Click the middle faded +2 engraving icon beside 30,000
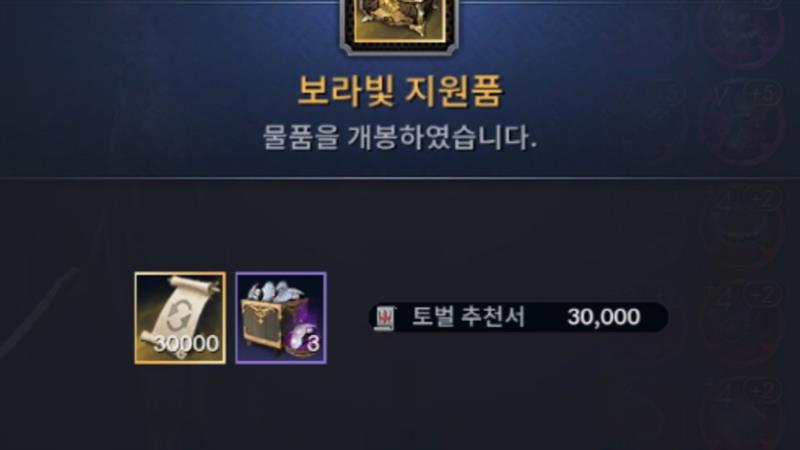The width and height of the screenshot is (800, 450). pos(742,321)
